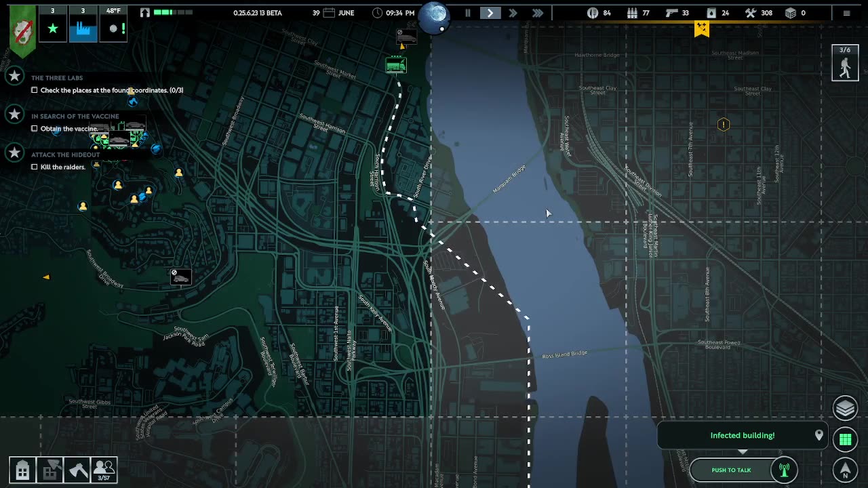
Task: Select the disabled vehicle near Clay Street
Action: tap(406, 37)
